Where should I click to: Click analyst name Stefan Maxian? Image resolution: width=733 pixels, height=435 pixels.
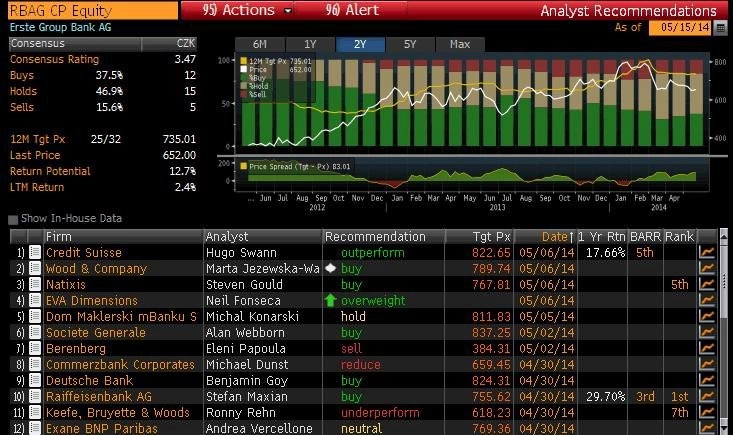247,396
